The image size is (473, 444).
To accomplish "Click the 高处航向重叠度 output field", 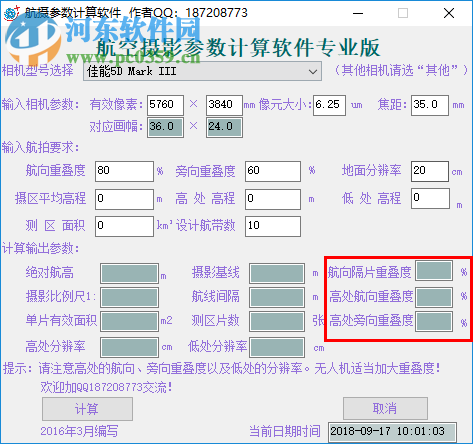I will coord(434,297).
